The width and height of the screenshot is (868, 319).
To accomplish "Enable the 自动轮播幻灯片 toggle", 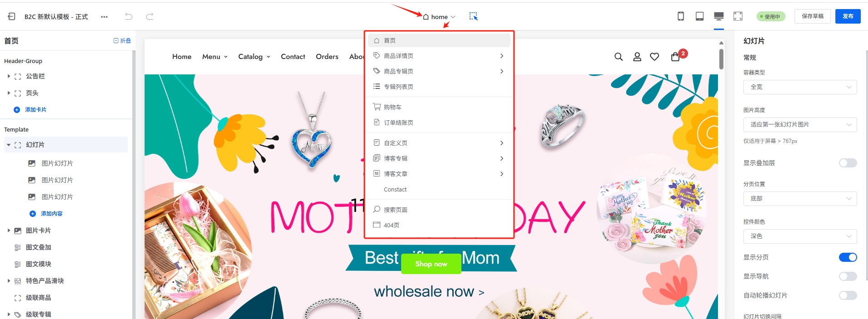I will [x=848, y=295].
